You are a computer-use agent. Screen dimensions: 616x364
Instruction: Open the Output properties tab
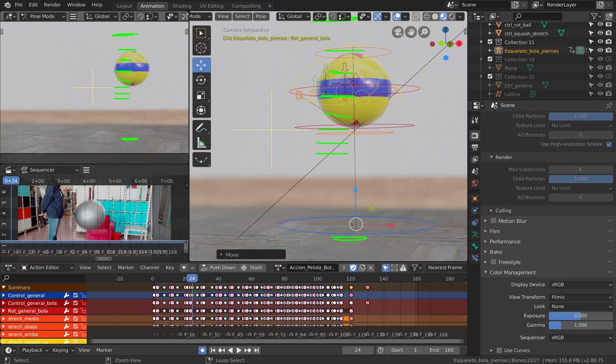tap(475, 148)
